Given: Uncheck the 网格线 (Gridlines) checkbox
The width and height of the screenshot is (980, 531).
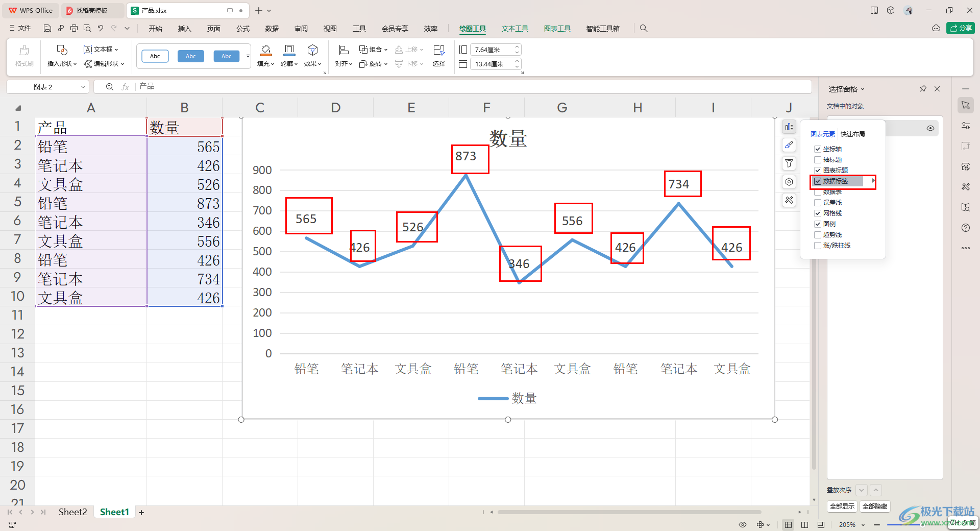Looking at the screenshot, I should pos(818,213).
